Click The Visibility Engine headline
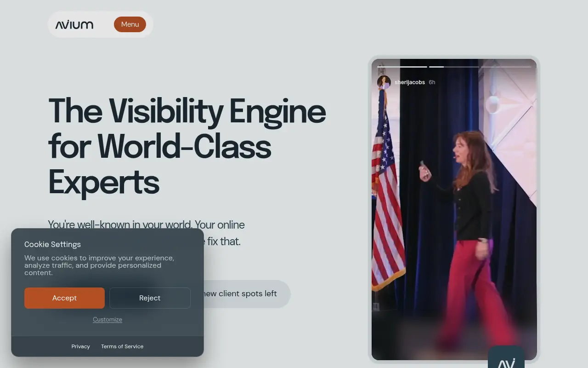Screen dimensions: 588x368 187,146
